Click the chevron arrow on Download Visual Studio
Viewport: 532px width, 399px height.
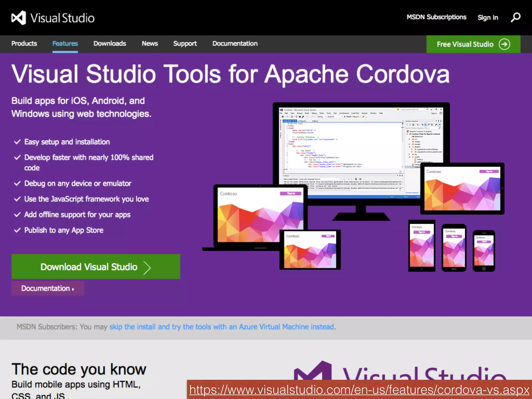tap(147, 268)
